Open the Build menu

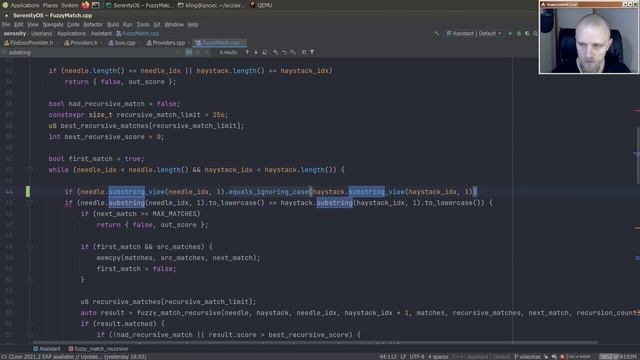[x=113, y=24]
